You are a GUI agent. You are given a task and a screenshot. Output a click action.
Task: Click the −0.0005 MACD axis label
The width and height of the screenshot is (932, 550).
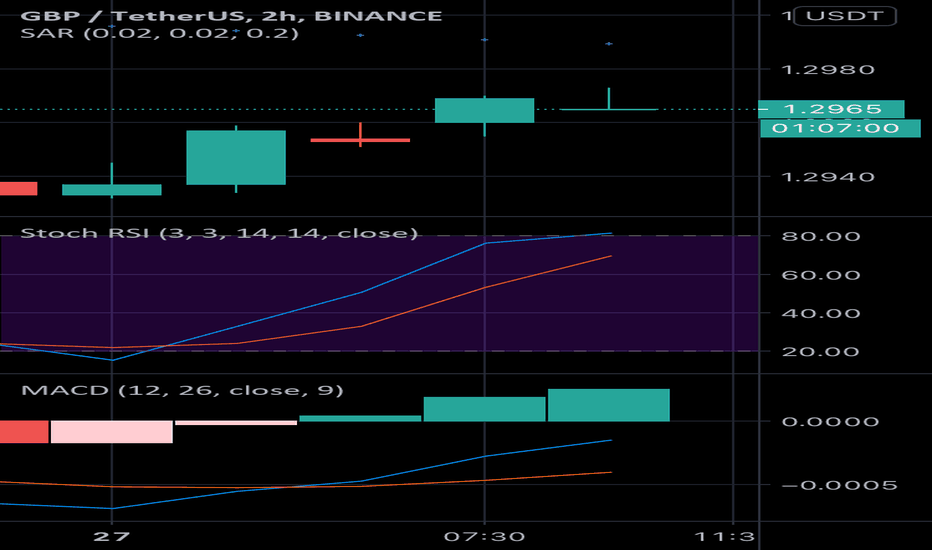839,485
